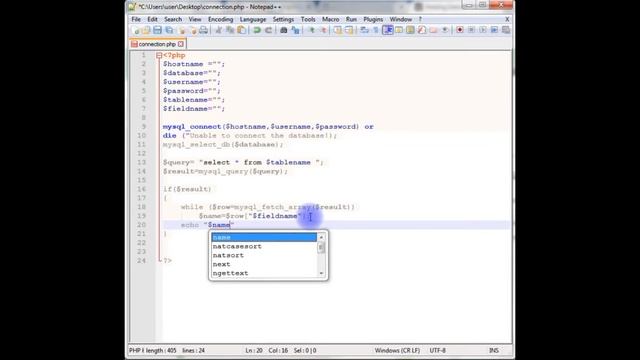Close document using X on menu bar

[507, 19]
